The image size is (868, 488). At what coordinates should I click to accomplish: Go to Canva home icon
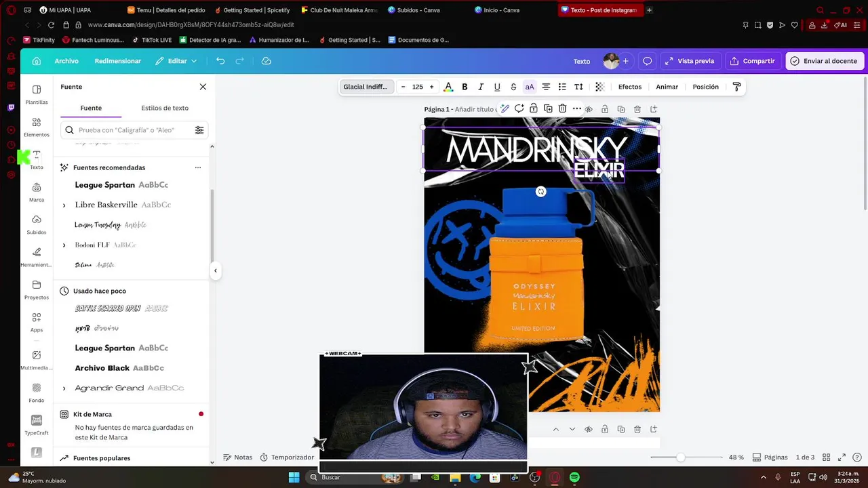click(x=37, y=61)
